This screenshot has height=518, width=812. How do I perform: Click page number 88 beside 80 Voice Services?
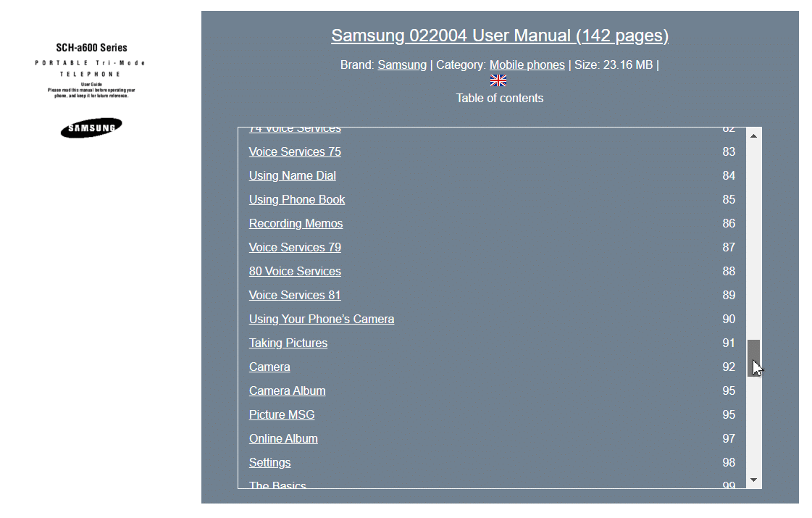729,271
